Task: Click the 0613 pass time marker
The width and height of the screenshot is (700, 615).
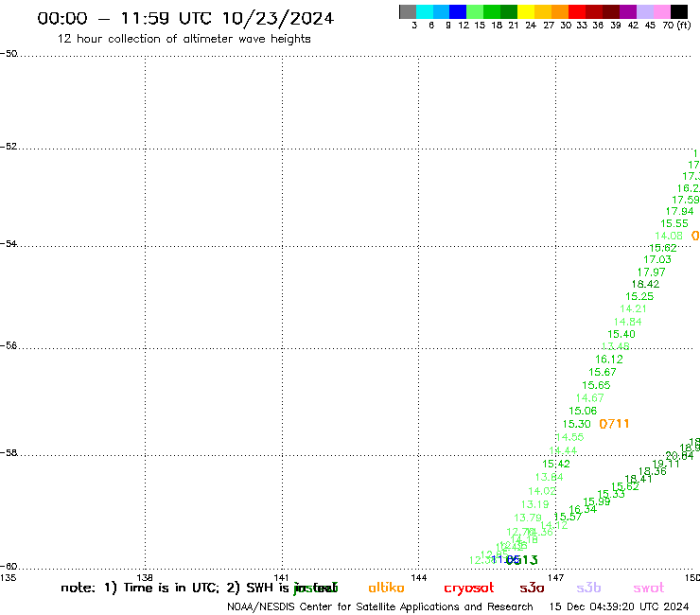Action: 522,559
